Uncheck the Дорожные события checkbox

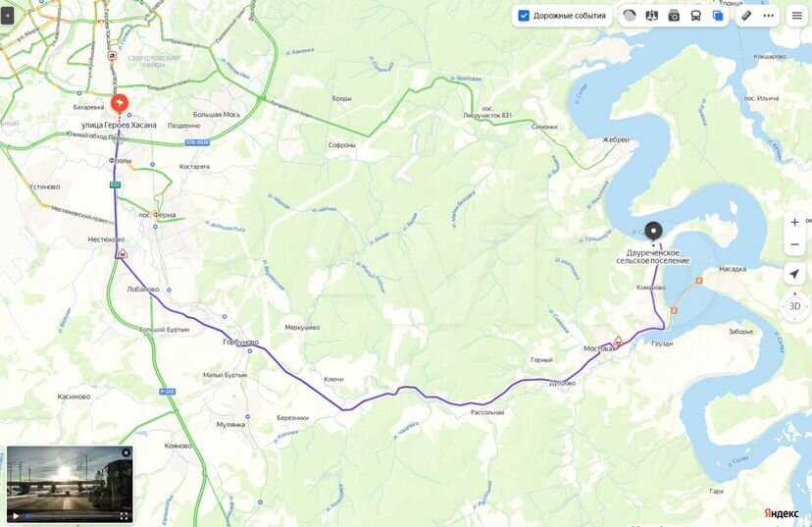[x=524, y=16]
